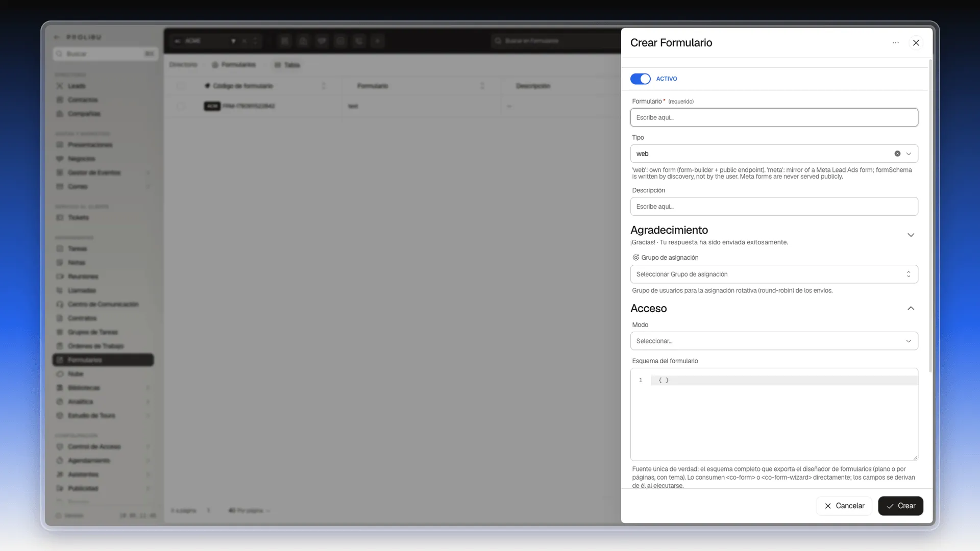Toggle the ACTIVO switch off
This screenshot has height=551, width=980.
(x=640, y=79)
